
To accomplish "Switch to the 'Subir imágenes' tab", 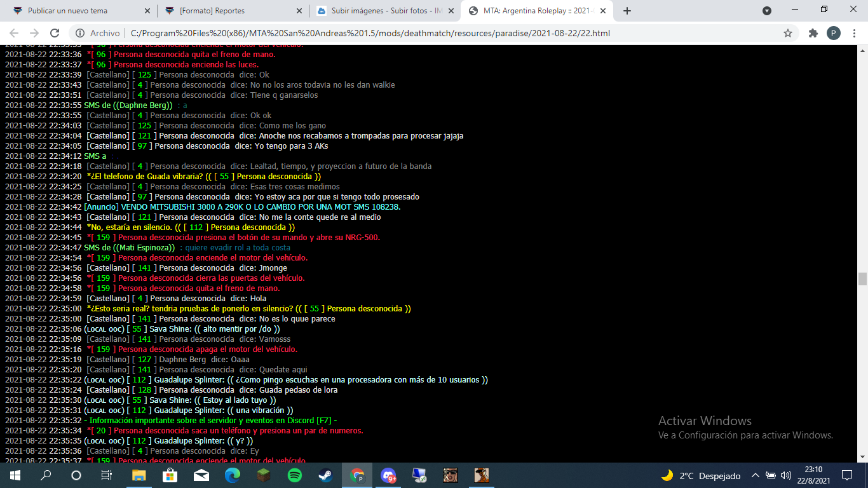I will click(378, 11).
